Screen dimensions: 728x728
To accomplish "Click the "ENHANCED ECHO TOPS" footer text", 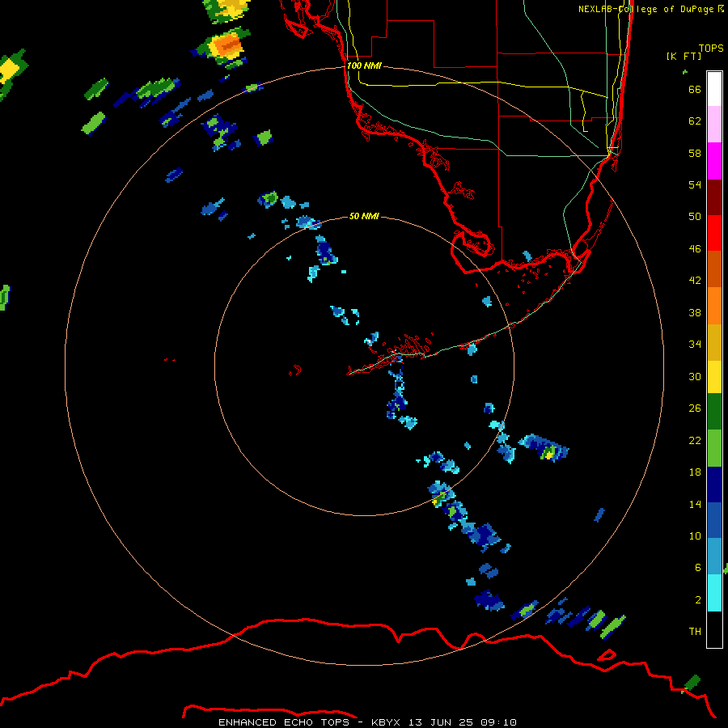I will (x=284, y=722).
